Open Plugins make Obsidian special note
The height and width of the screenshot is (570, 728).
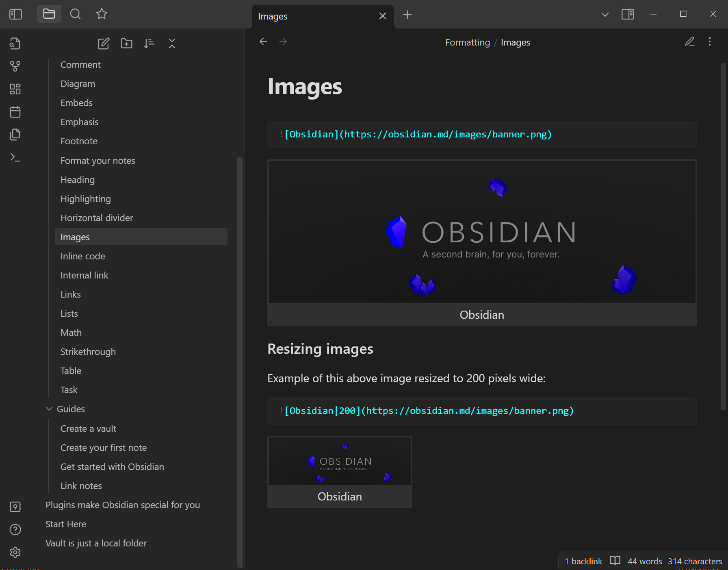click(134, 505)
